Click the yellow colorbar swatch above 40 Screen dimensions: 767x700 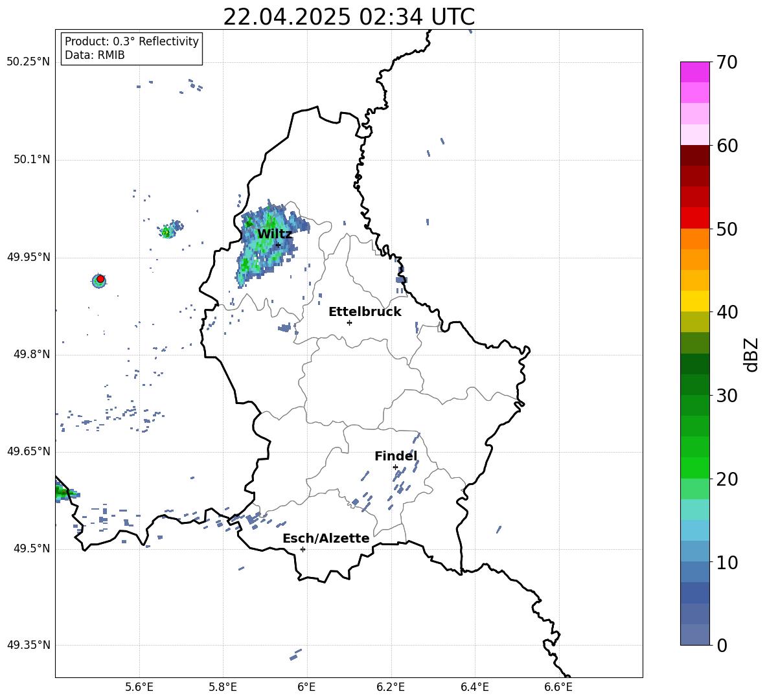pos(694,301)
